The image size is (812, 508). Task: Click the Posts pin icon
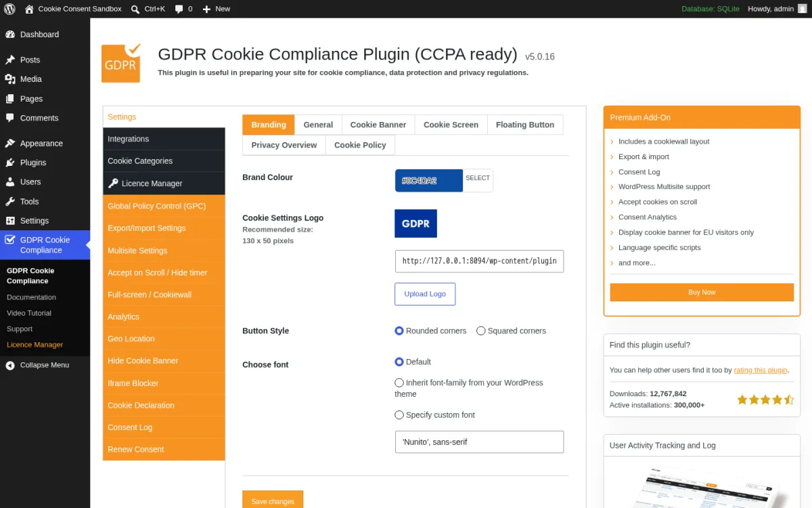tap(10, 60)
